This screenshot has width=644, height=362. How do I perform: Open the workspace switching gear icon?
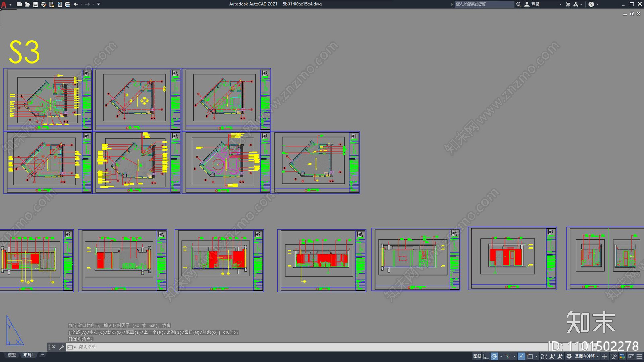click(569, 356)
